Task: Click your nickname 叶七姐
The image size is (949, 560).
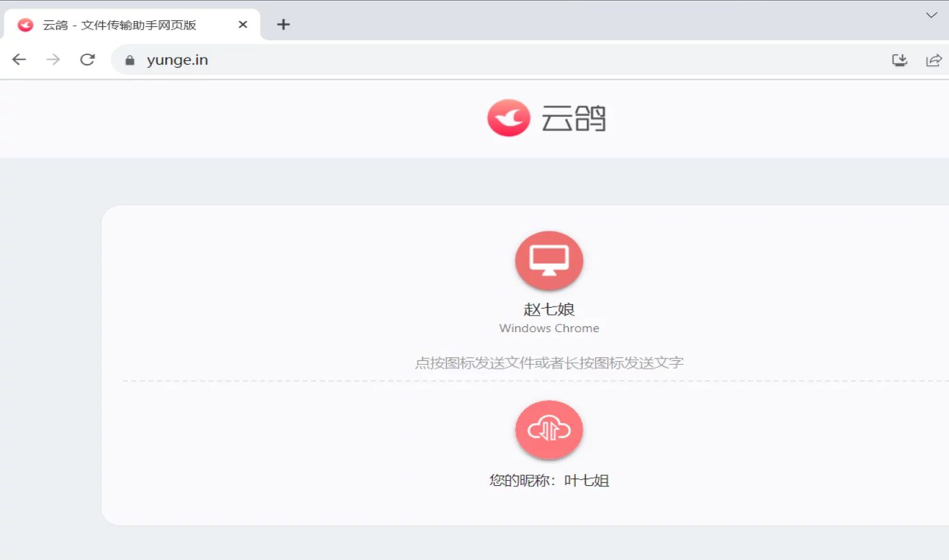Action: (x=586, y=481)
